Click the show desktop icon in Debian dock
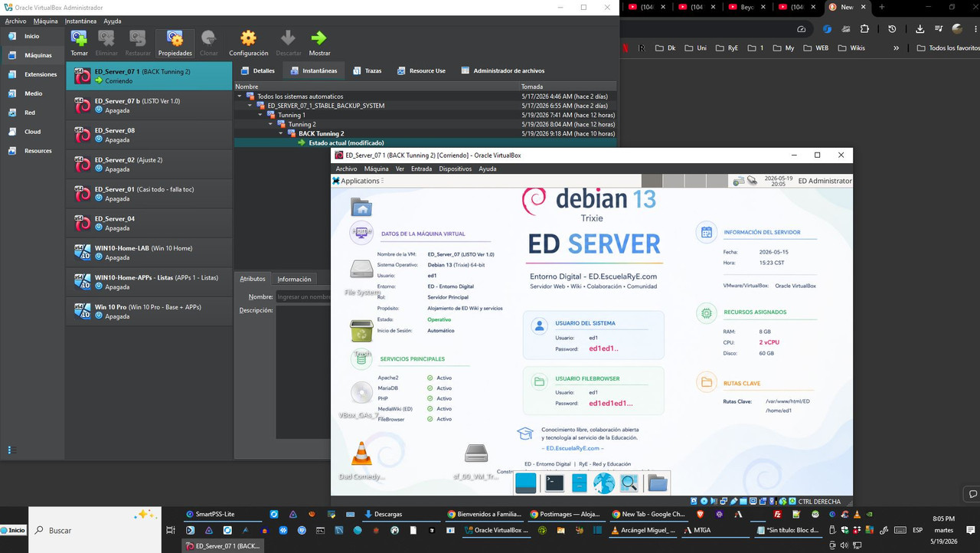The image size is (980, 553). [x=526, y=483]
